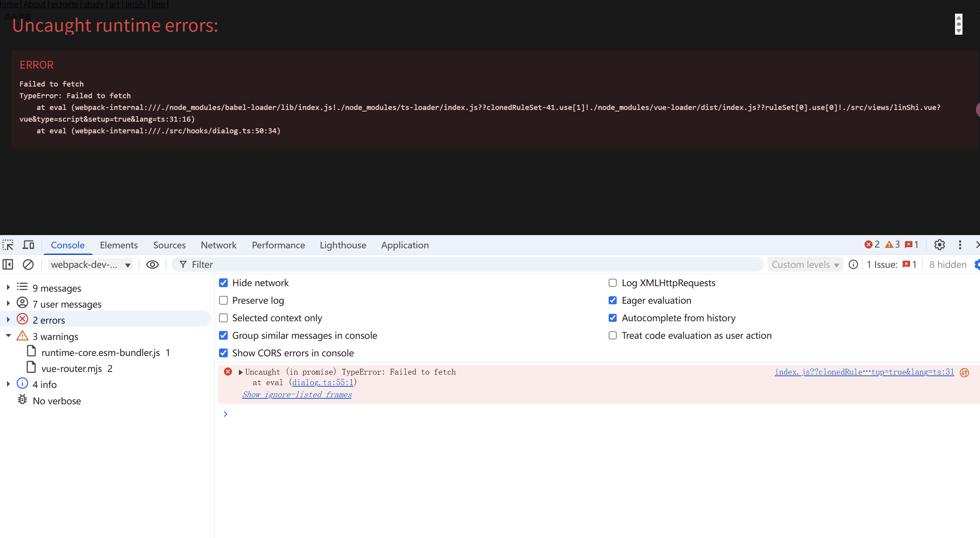Open the Custom levels dropdown
This screenshot has width=980, height=538.
click(805, 264)
